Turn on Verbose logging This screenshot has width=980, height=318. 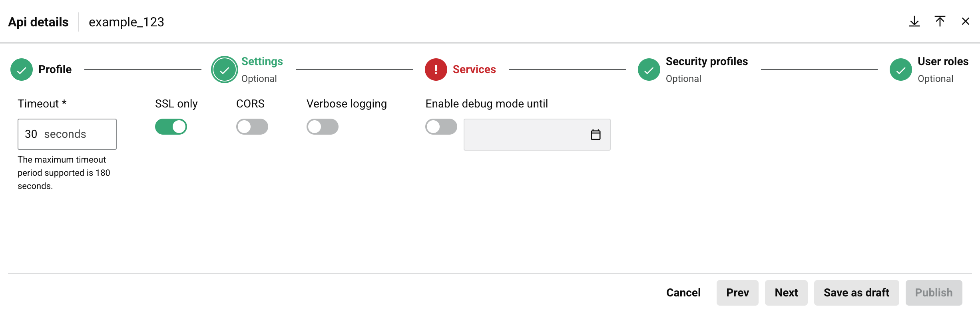tap(322, 127)
